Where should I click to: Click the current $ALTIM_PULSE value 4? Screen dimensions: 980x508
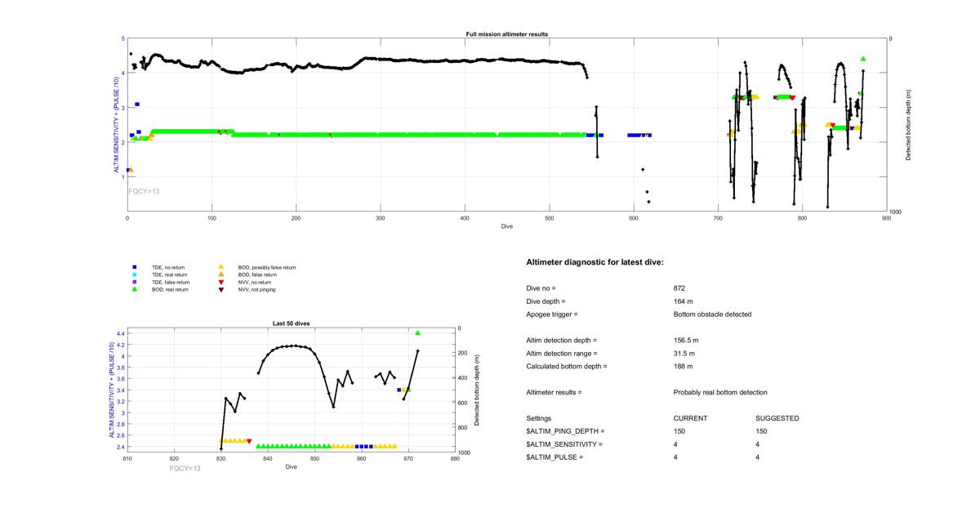click(676, 457)
